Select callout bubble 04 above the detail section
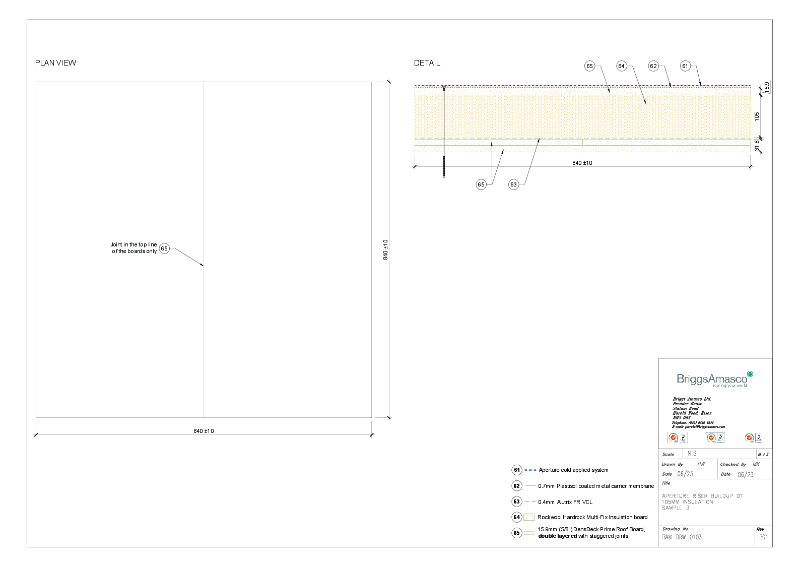Viewport: 800px width, 566px height. coord(621,66)
